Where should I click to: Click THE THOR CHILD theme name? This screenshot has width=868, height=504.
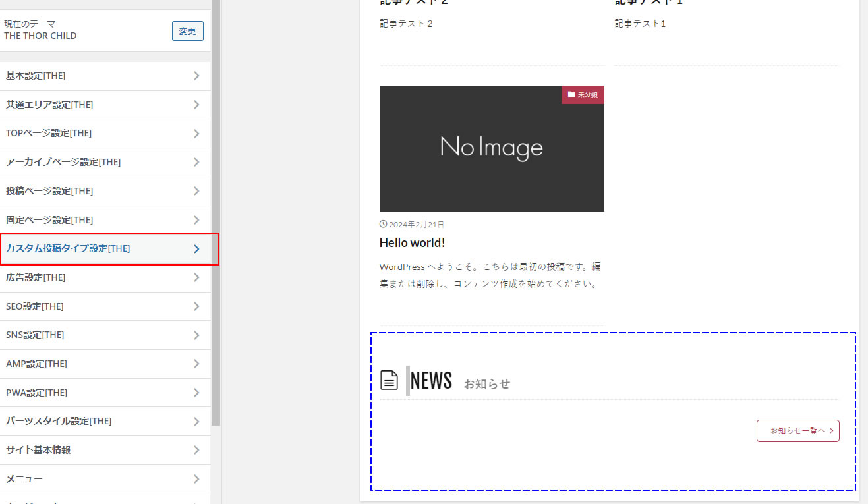pos(40,36)
